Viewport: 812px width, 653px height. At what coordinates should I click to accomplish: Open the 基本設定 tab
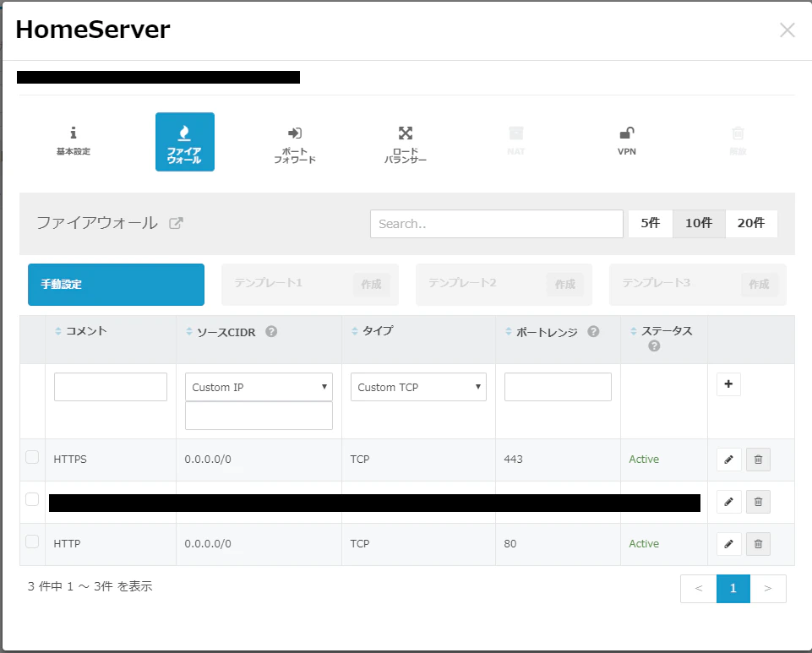[x=73, y=141]
